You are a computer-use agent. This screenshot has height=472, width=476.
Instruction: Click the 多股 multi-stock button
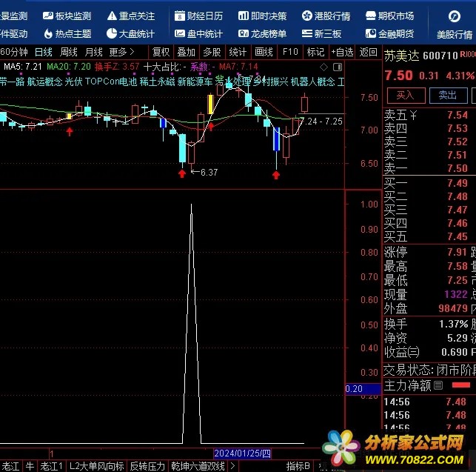click(212, 52)
